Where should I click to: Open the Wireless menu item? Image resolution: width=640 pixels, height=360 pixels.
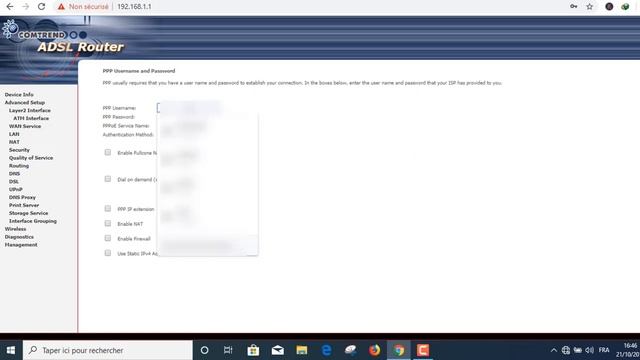15,229
